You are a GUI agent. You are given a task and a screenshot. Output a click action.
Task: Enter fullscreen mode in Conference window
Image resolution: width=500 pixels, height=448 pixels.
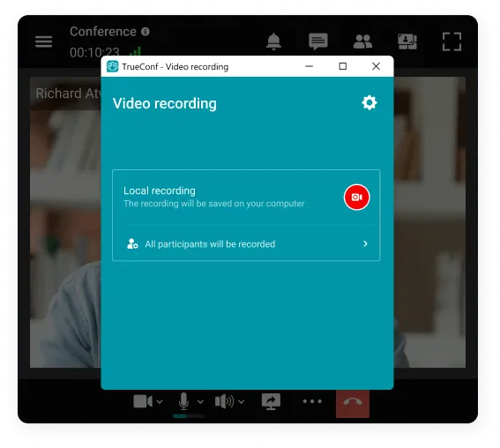click(451, 41)
